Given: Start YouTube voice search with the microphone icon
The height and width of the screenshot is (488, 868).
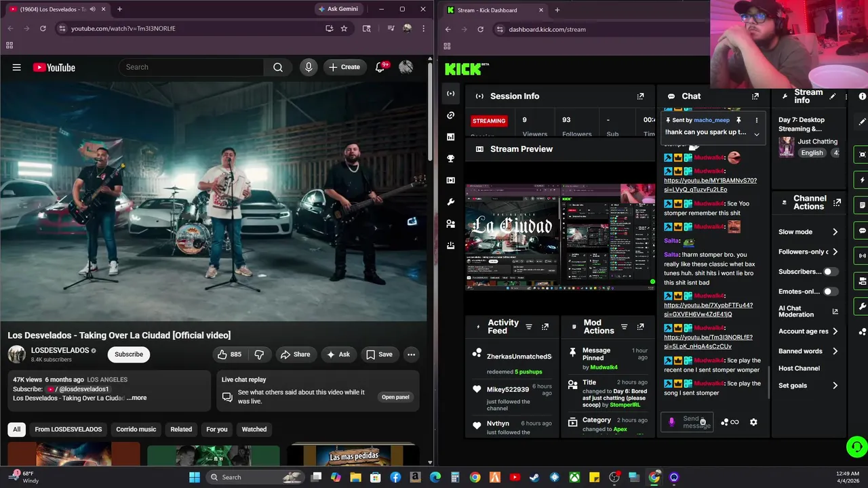Looking at the screenshot, I should coord(309,67).
